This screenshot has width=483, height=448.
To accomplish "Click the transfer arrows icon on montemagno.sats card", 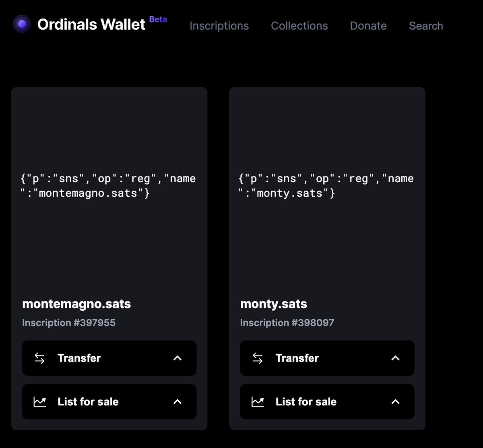I will [x=39, y=358].
